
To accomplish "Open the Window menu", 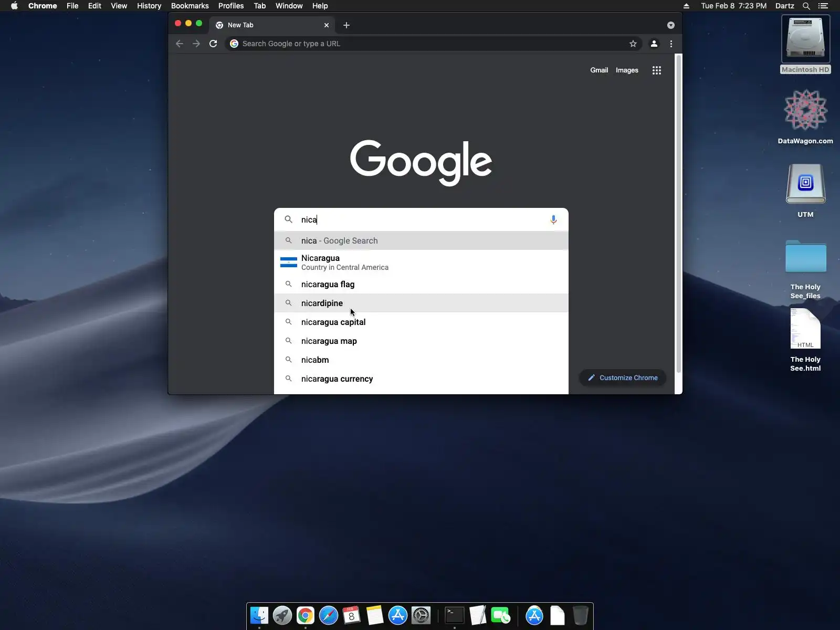I will point(289,6).
